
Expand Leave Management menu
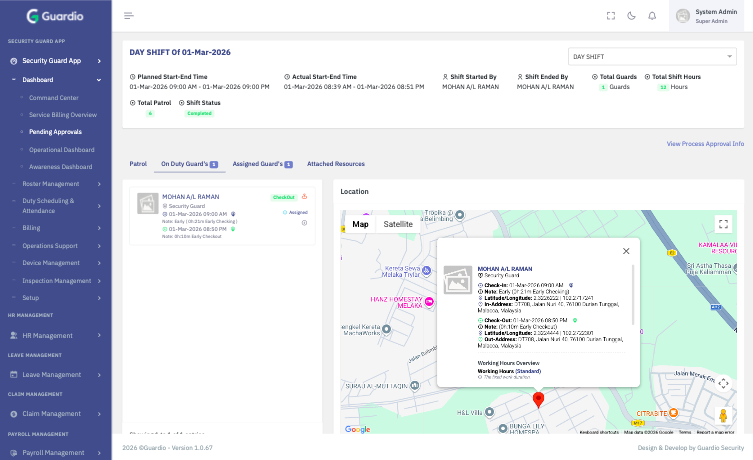pos(56,375)
